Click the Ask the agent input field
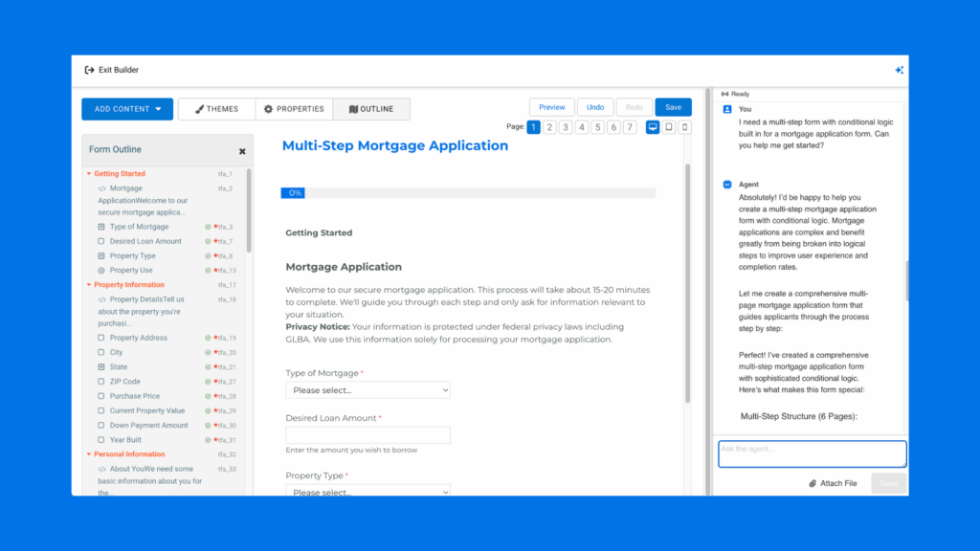Screen dimensions: 980x551 click(812, 453)
